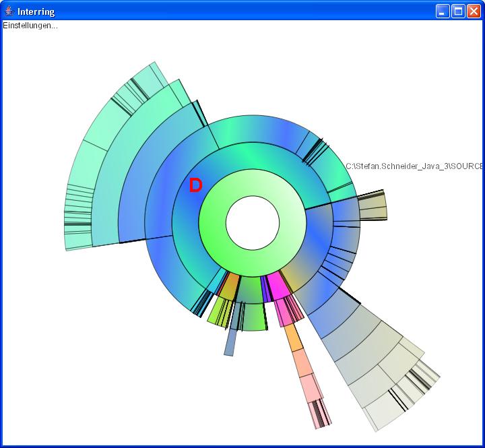The width and height of the screenshot is (485, 448).
Task: Close the Interring window
Action: click(x=474, y=11)
